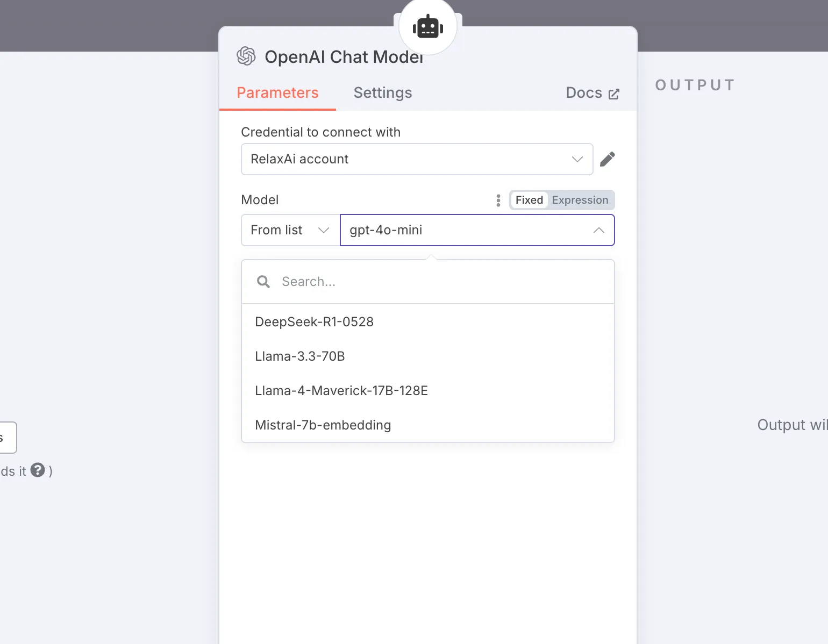The height and width of the screenshot is (644, 828).
Task: Choose Llama-3.3-70B from the model list
Action: pos(428,356)
